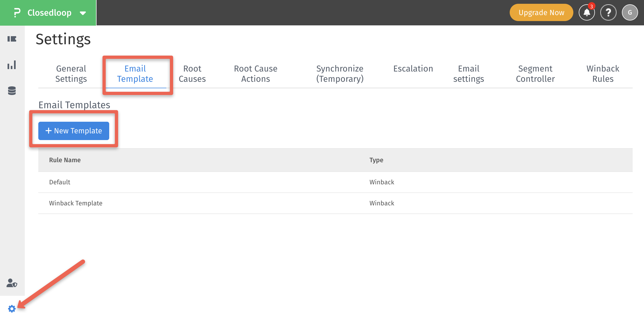Open the Winback Template row
644x319 pixels.
coord(76,203)
